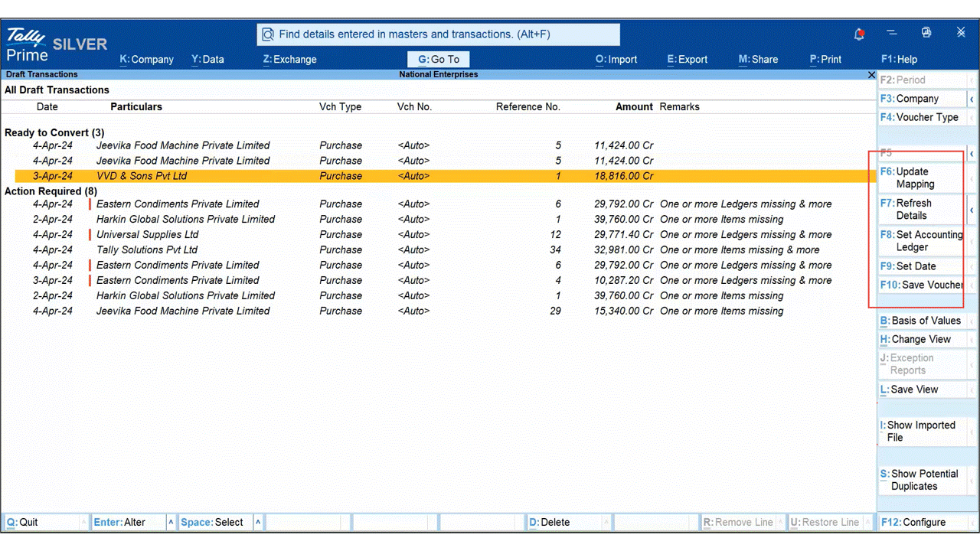The image size is (980, 551).
Task: Click F3: Company button
Action: [923, 99]
